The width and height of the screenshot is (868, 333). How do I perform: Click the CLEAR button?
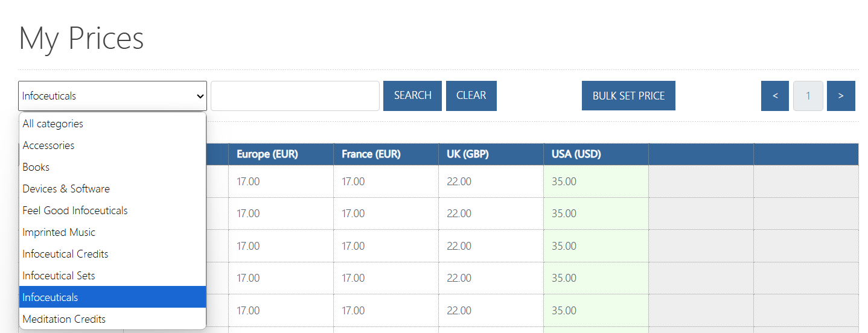[x=471, y=96]
